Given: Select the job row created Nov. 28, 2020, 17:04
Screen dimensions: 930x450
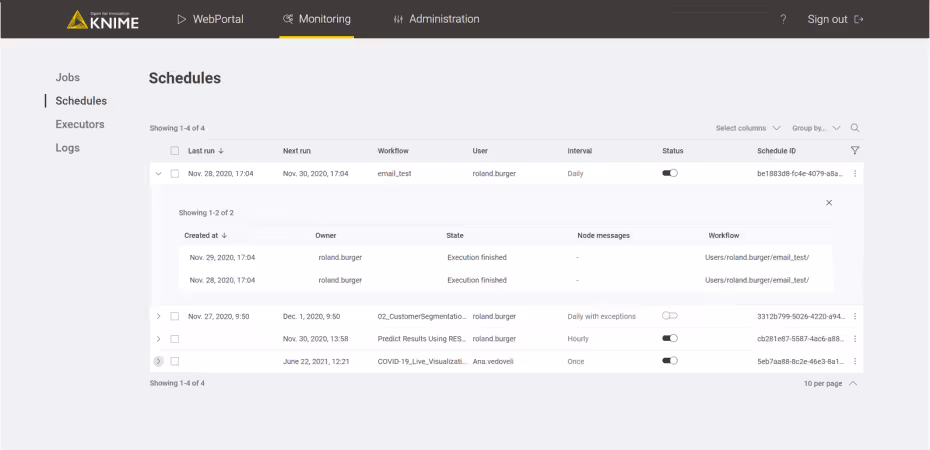Looking at the screenshot, I should coord(506,280).
